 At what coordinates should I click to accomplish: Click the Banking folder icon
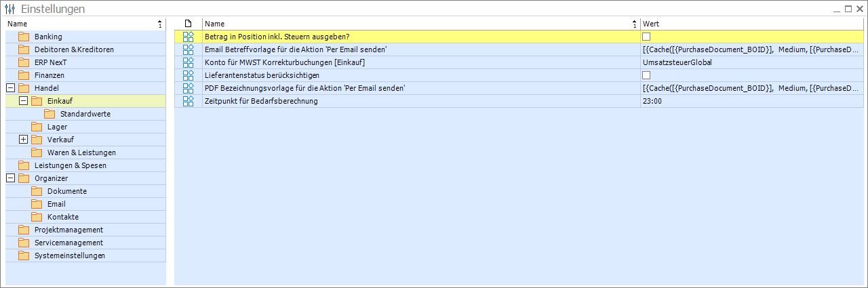click(24, 37)
